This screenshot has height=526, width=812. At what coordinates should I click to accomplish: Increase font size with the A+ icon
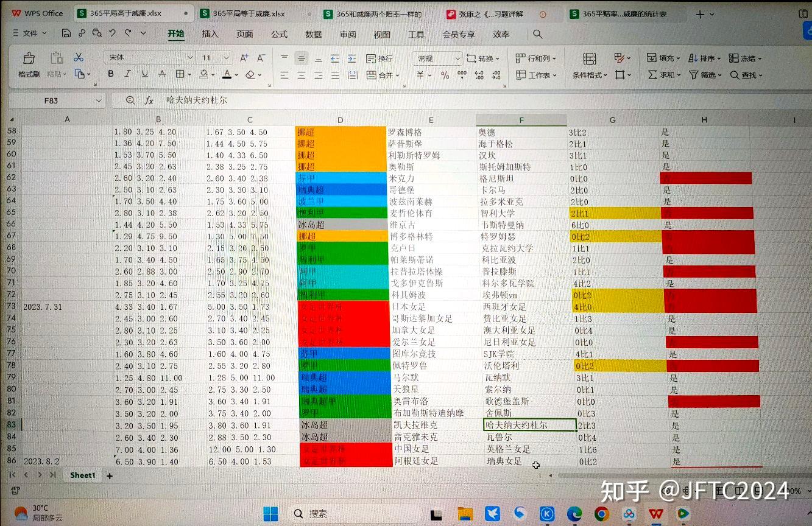click(244, 58)
